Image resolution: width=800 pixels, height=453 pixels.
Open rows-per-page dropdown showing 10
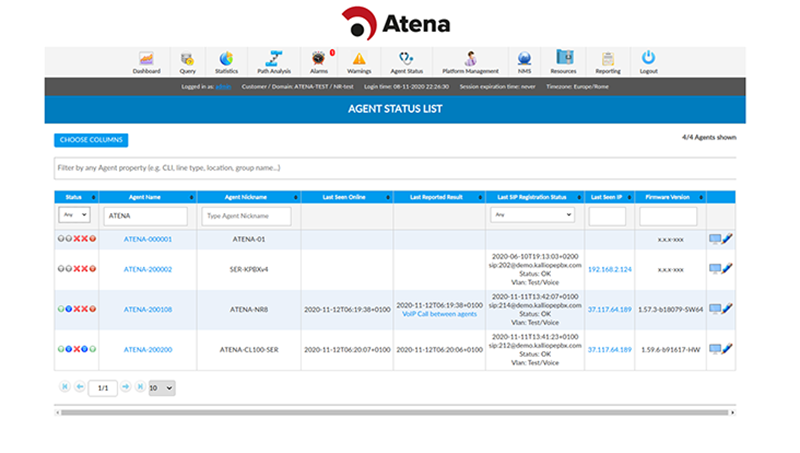pos(162,388)
